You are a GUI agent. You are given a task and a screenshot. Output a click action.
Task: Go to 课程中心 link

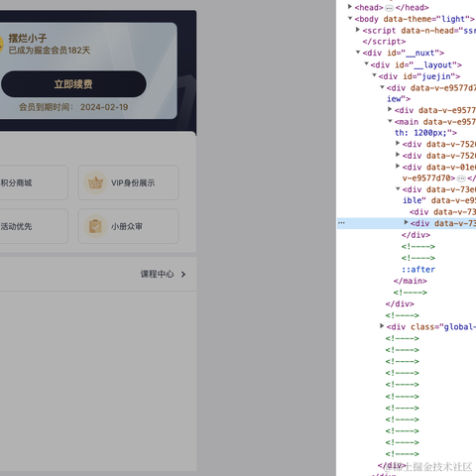click(157, 274)
